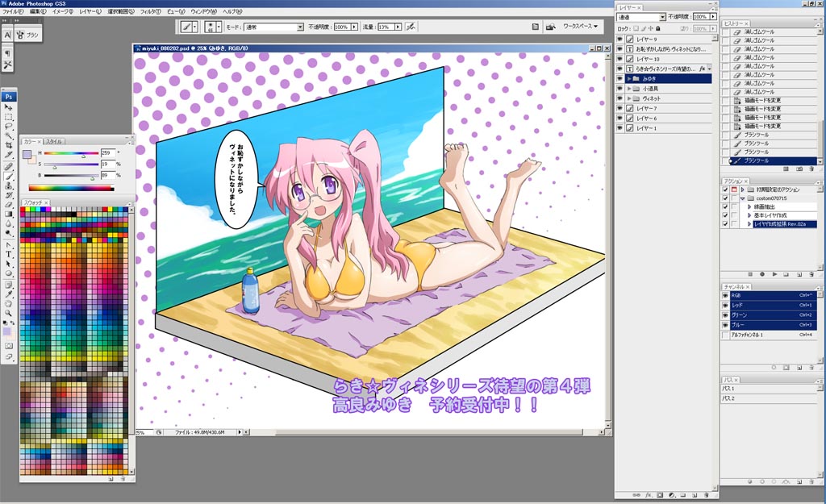Toggle checkbox for 初期設定のアクション action set
This screenshot has height=504, width=826.
coord(725,190)
